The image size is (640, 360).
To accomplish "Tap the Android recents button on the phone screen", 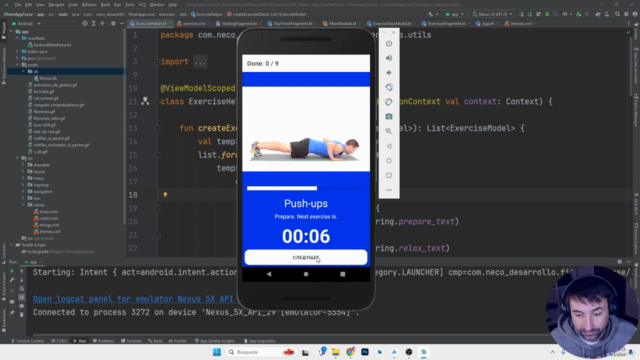I will tap(342, 274).
